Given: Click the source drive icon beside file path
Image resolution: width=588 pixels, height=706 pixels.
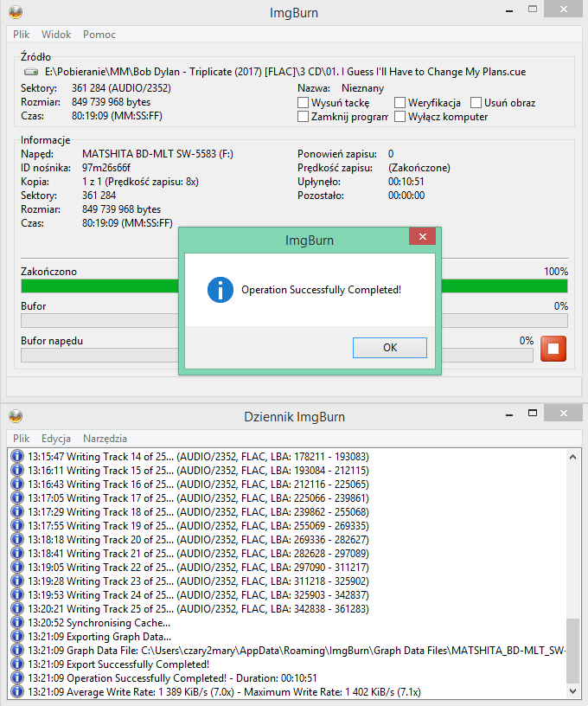Looking at the screenshot, I should [31, 72].
